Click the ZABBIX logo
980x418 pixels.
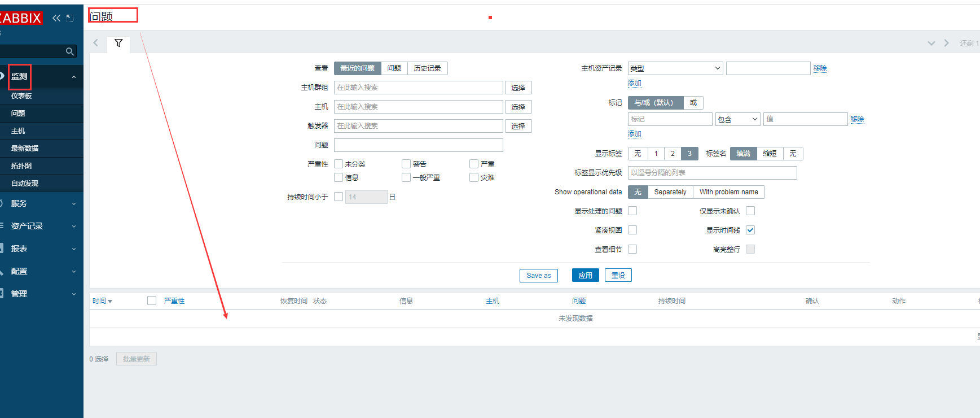click(21, 18)
